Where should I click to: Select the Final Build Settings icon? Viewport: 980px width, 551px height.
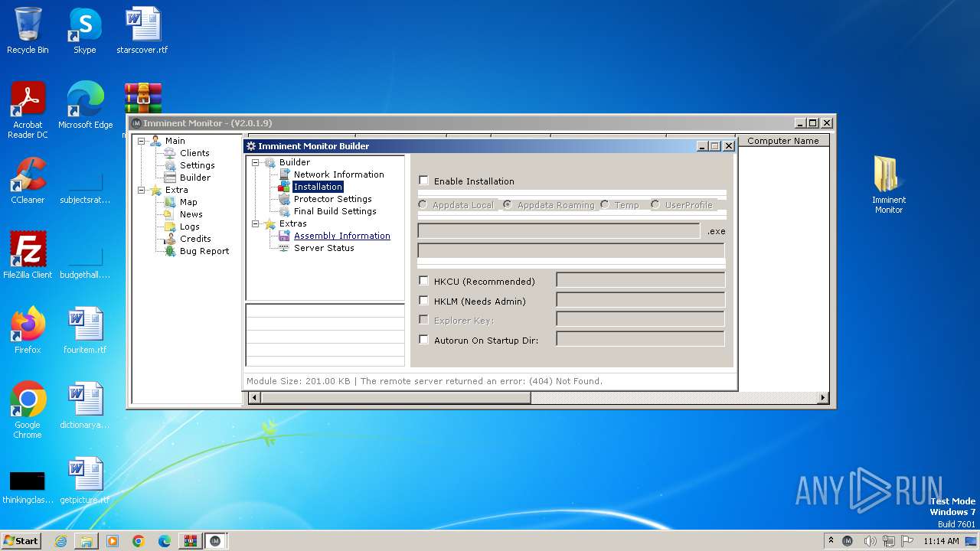coord(284,211)
